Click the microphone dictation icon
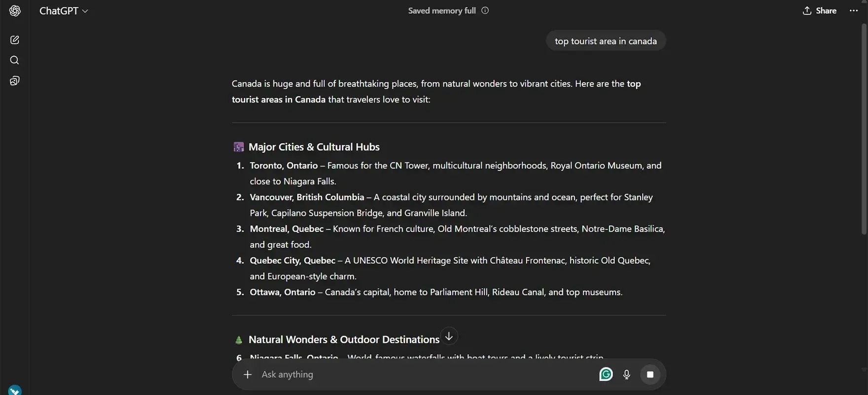Screen dimensions: 868x395 pos(626,374)
